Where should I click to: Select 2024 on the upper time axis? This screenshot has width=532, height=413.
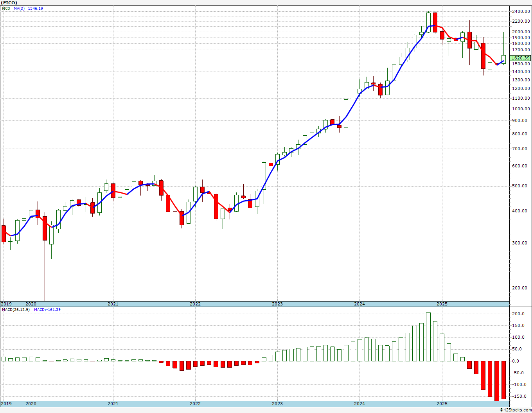point(359,304)
